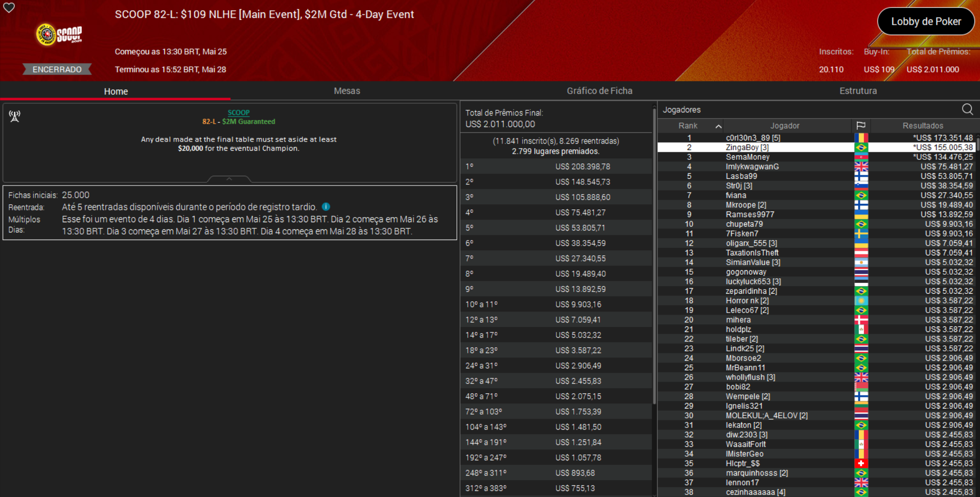The height and width of the screenshot is (497, 980).
Task: Sort by Resultados column header
Action: click(x=923, y=126)
